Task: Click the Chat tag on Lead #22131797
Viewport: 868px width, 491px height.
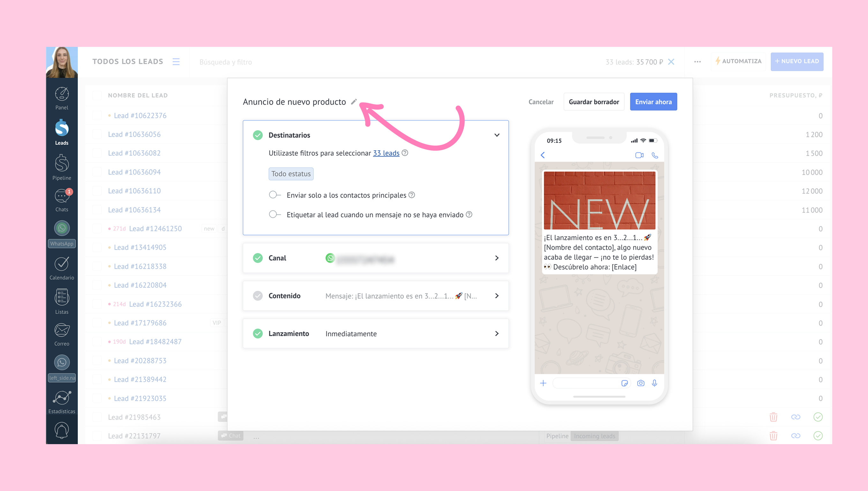Action: pos(231,436)
